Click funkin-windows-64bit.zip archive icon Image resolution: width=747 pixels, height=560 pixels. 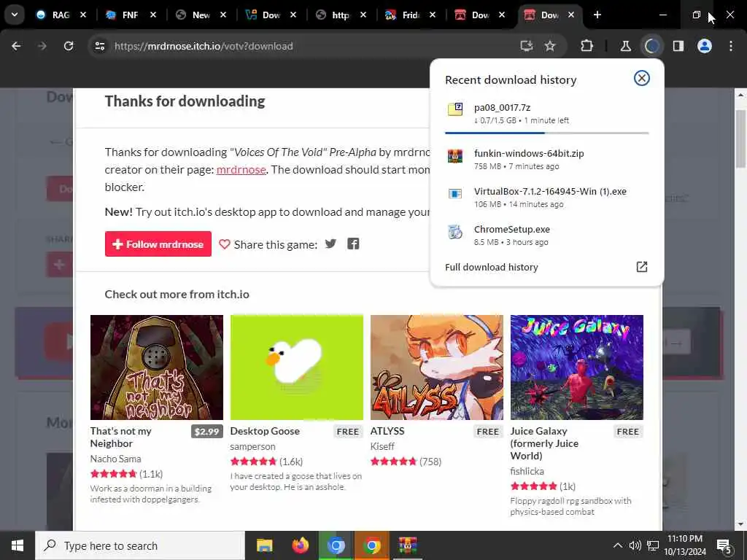click(x=455, y=155)
